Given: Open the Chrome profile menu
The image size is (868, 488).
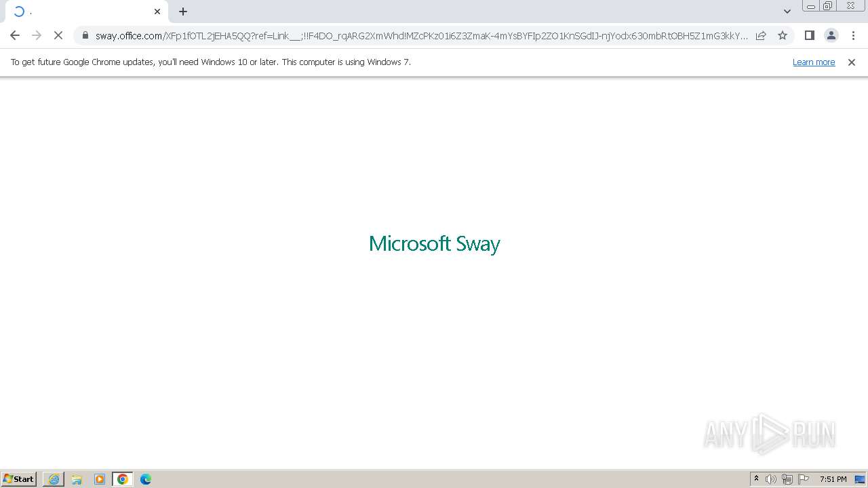Looking at the screenshot, I should click(x=831, y=35).
